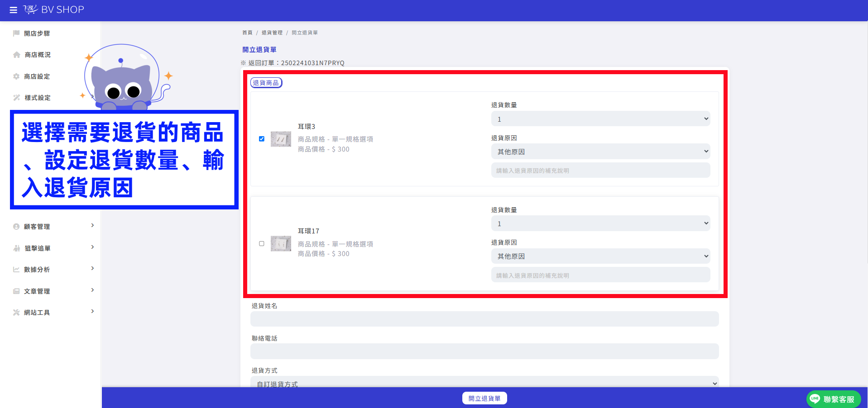Click the gear icon beside 商店設定
Viewport: 868px width, 408px height.
(x=16, y=76)
